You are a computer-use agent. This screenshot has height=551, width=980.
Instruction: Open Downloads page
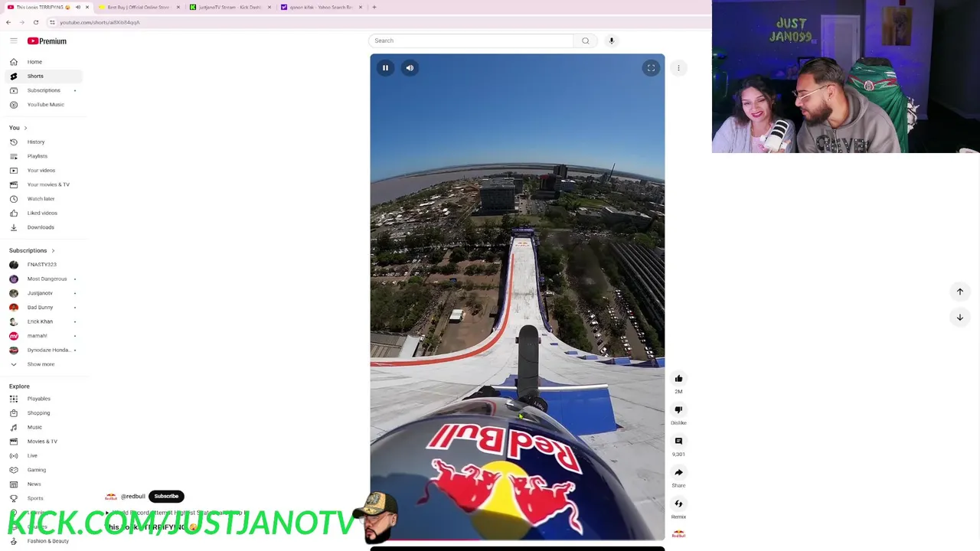coord(42,227)
